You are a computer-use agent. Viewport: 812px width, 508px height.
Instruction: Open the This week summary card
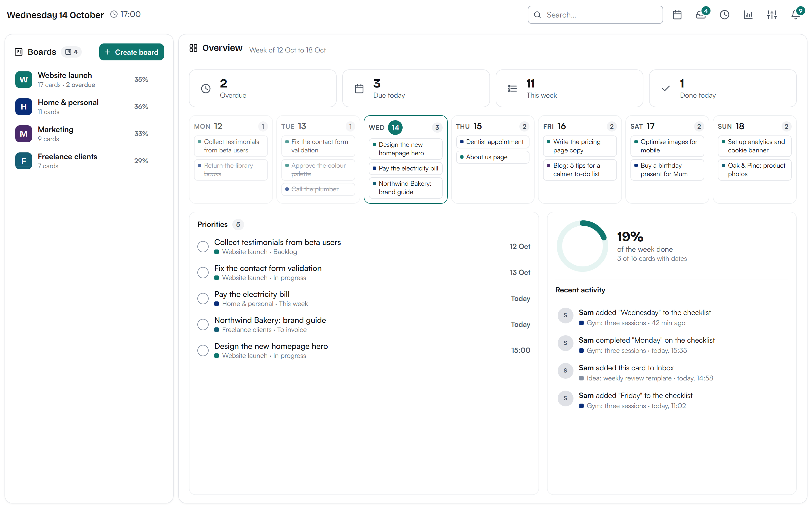pos(570,88)
